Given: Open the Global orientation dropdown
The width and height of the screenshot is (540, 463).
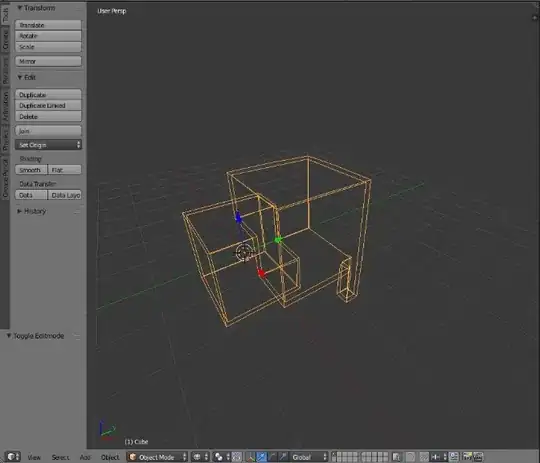Looking at the screenshot, I should pos(309,457).
